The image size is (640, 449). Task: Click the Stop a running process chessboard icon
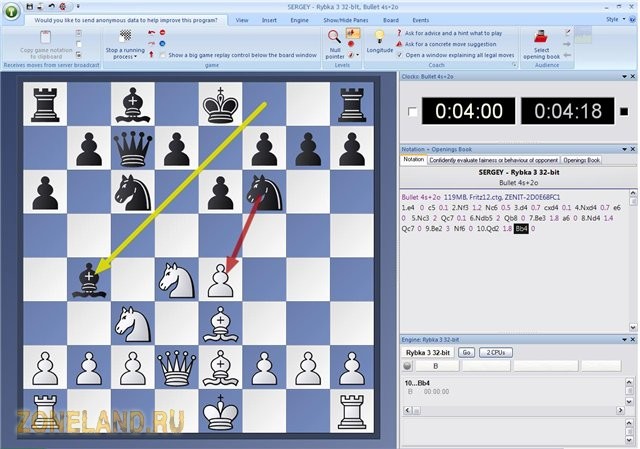pyautogui.click(x=125, y=36)
